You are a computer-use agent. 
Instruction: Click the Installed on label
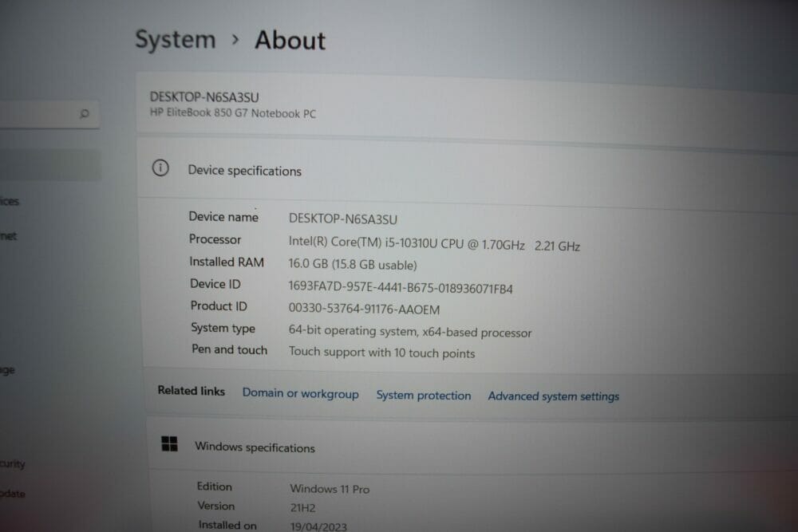coord(227,525)
